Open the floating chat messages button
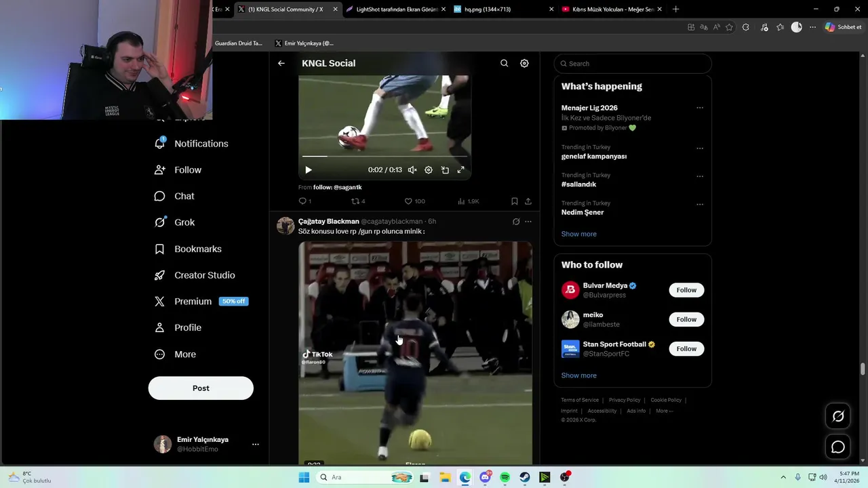Viewport: 868px width, 488px height. (x=838, y=447)
